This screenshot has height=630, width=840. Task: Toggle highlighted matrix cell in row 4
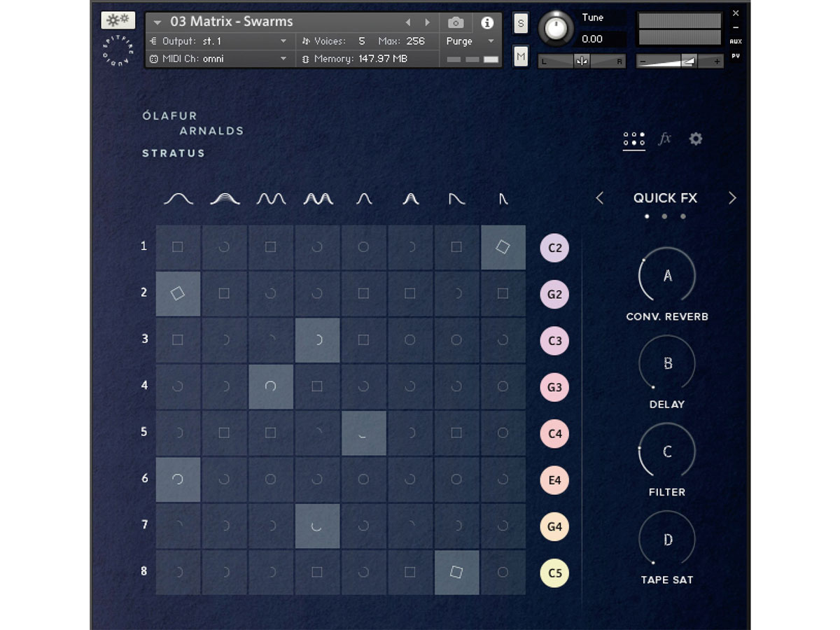pyautogui.click(x=271, y=386)
